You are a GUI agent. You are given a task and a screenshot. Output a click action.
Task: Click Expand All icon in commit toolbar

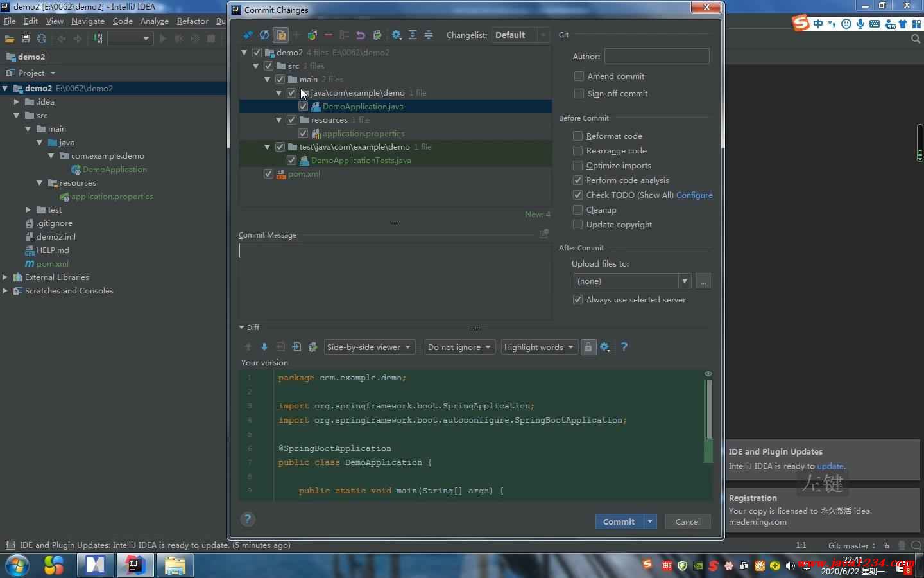pos(413,35)
